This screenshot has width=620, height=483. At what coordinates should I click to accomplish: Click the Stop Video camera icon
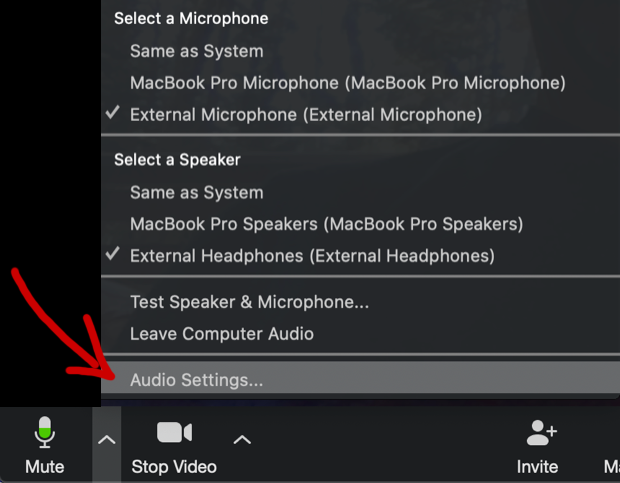[x=174, y=432]
